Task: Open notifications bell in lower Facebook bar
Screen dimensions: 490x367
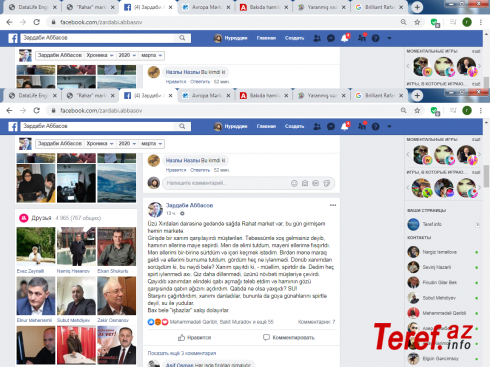Action: tap(345, 126)
